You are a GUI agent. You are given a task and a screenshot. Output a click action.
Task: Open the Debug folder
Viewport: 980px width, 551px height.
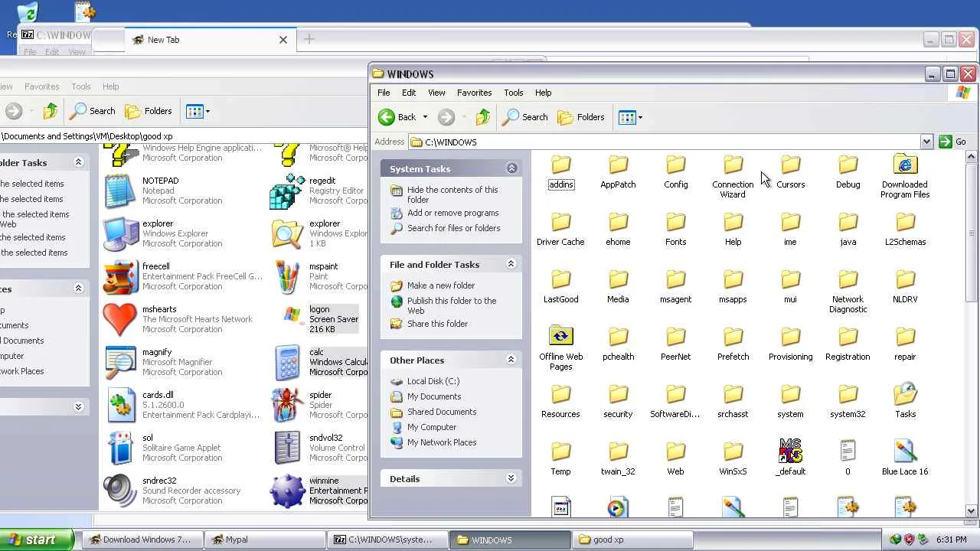[848, 172]
